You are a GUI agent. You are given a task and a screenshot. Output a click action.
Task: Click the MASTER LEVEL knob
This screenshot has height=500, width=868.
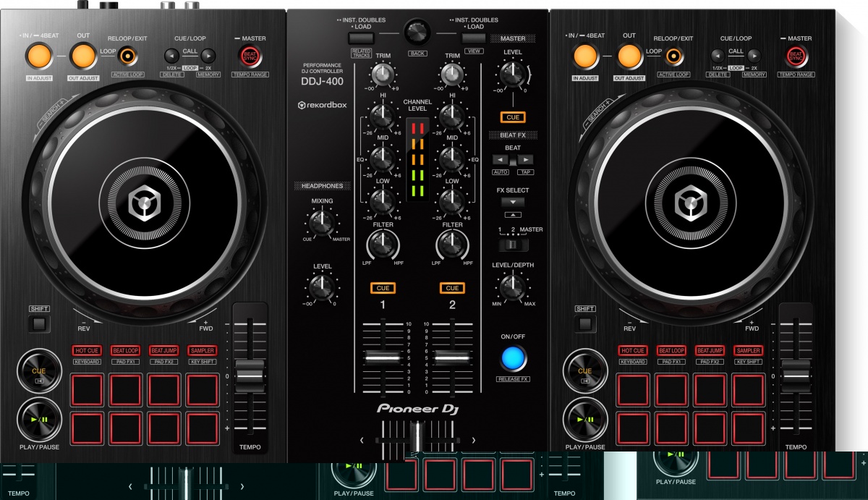[512, 73]
